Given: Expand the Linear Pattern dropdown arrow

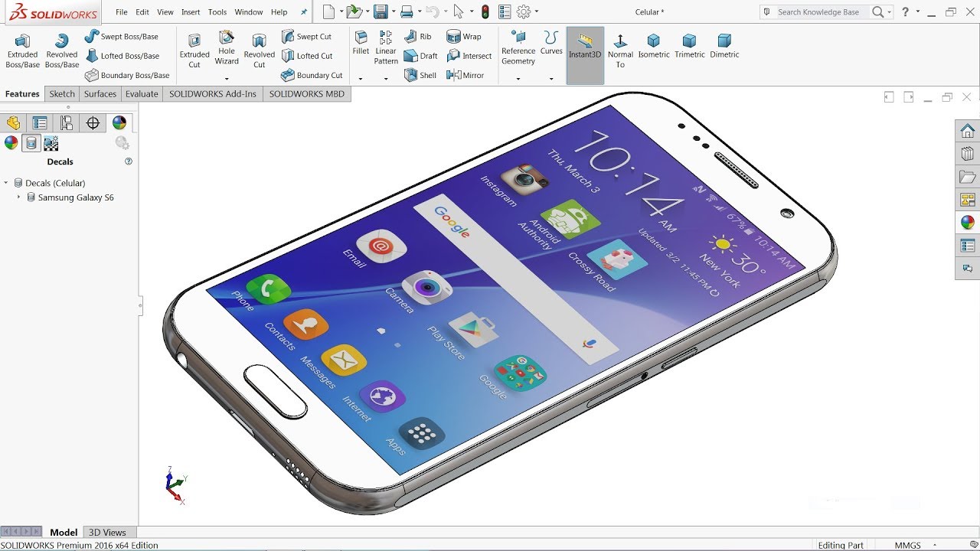Looking at the screenshot, I should tap(386, 78).
